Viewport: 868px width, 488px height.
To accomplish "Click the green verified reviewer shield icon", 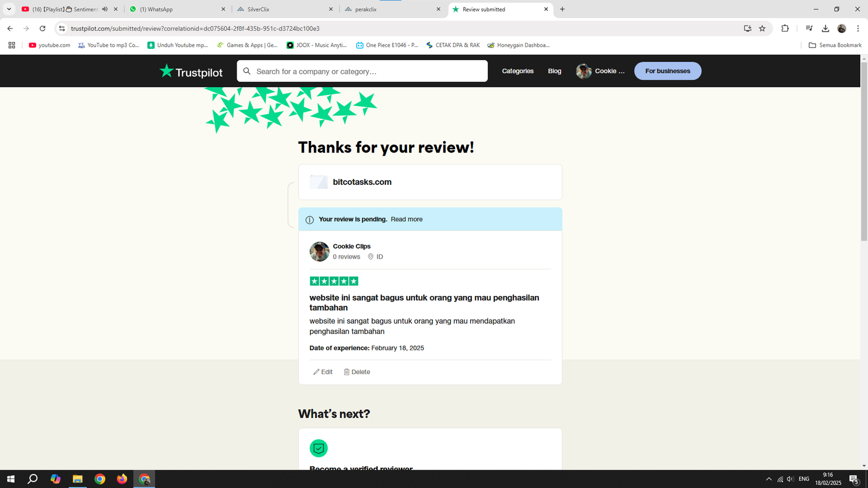I will [318, 448].
